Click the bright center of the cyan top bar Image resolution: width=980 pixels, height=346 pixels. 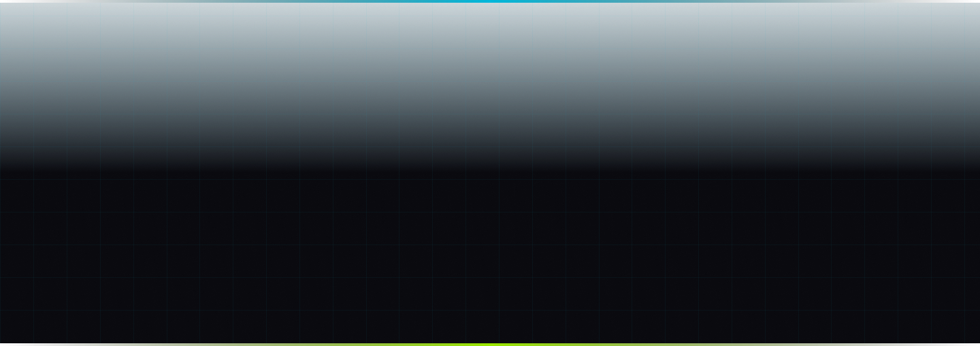point(490,1)
